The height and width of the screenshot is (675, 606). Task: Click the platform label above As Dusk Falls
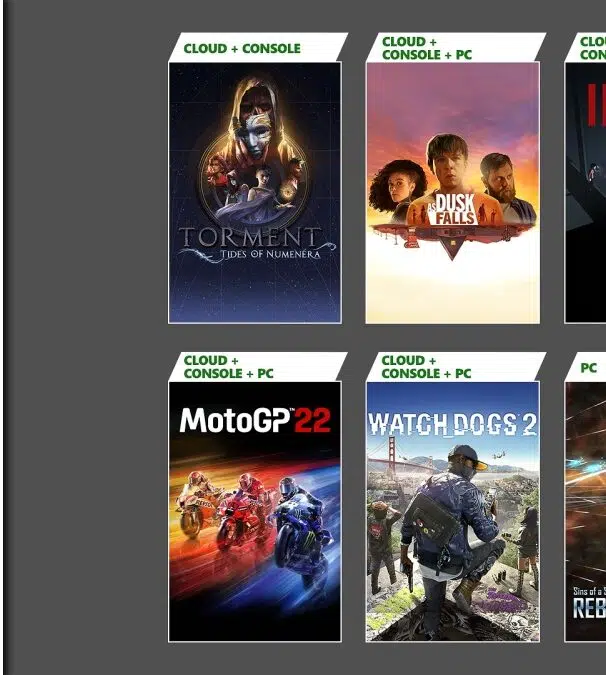tap(427, 48)
